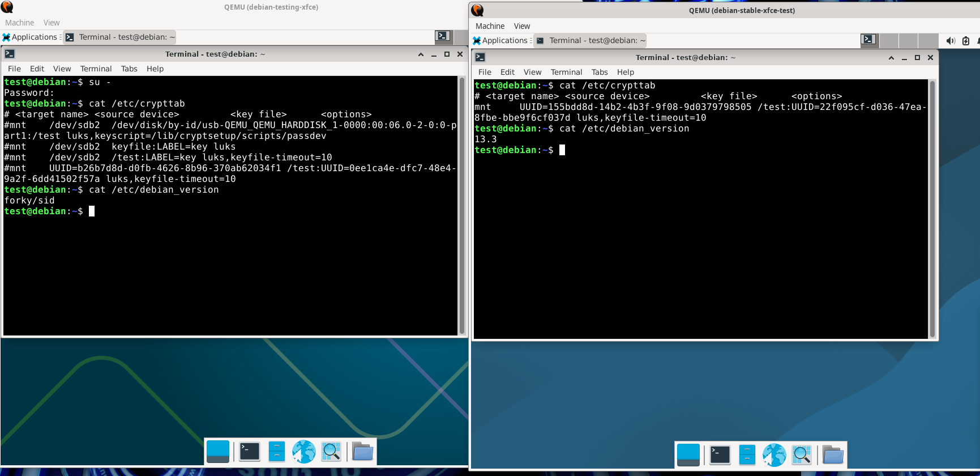Open Web Browser in the debian-testing dock
The image size is (980, 476).
(x=304, y=452)
